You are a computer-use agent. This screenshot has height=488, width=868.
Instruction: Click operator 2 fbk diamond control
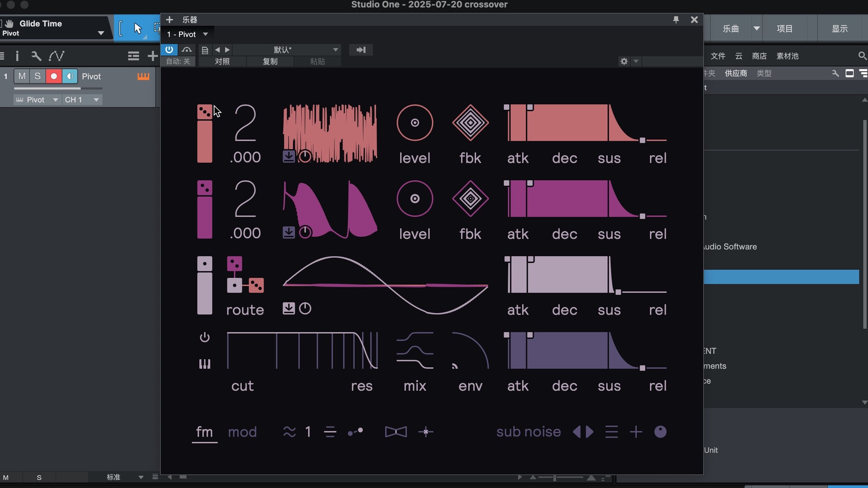coord(470,198)
